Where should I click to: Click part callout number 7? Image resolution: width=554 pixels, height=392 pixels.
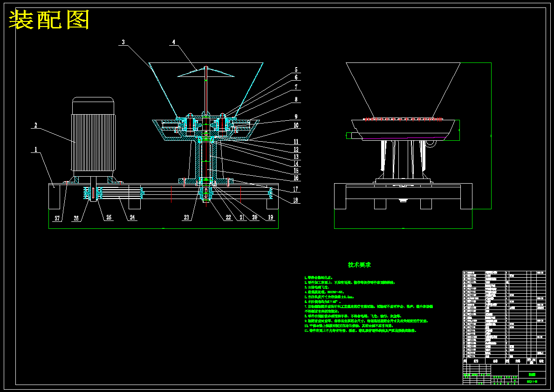coord(296,87)
